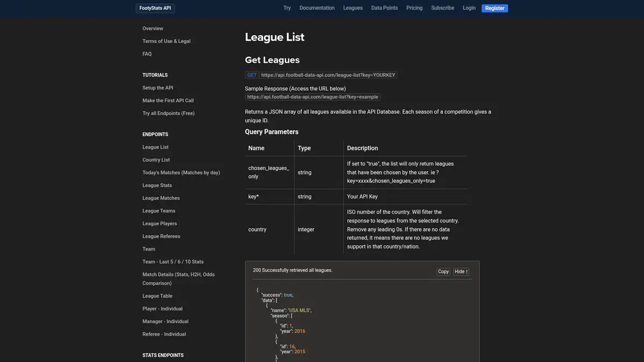The width and height of the screenshot is (644, 362).
Task: Open the Subscribe page
Action: pyautogui.click(x=443, y=8)
